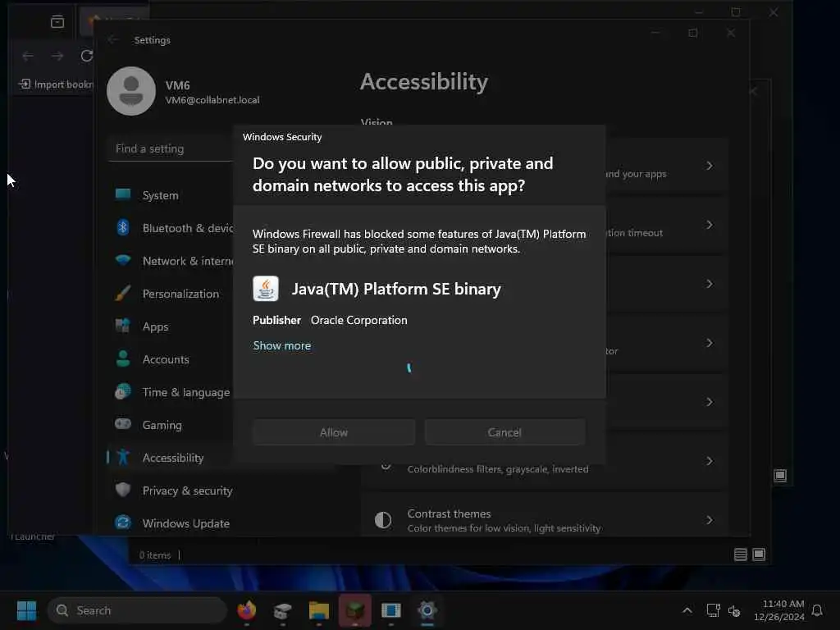Click the taskbar Search box

tap(138, 610)
